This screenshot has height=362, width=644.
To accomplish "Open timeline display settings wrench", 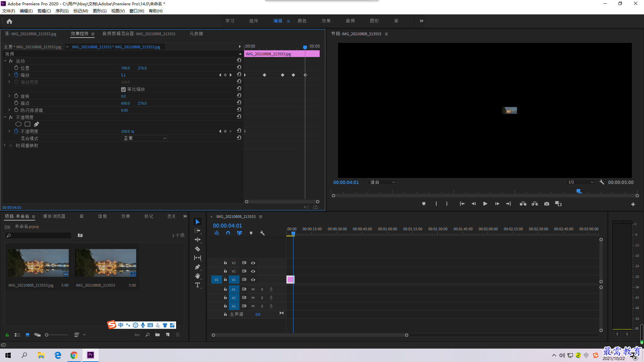I will (262, 233).
